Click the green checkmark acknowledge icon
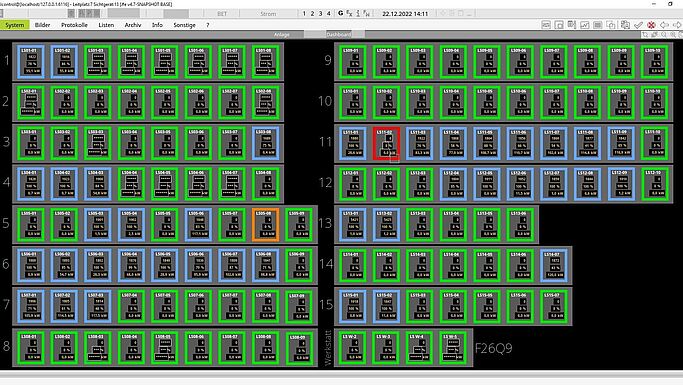The width and height of the screenshot is (683, 385). point(638,25)
